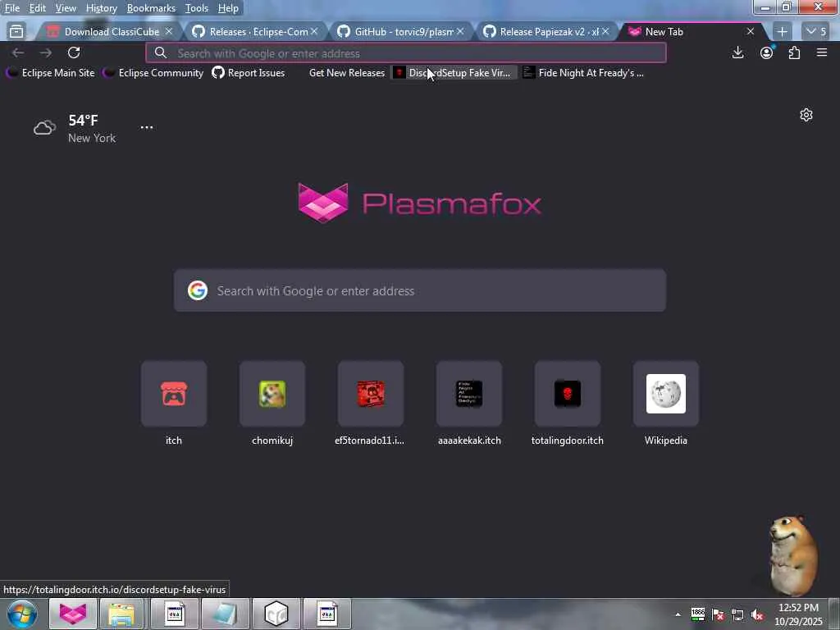
Task: Open the Help menu
Action: pyautogui.click(x=228, y=8)
